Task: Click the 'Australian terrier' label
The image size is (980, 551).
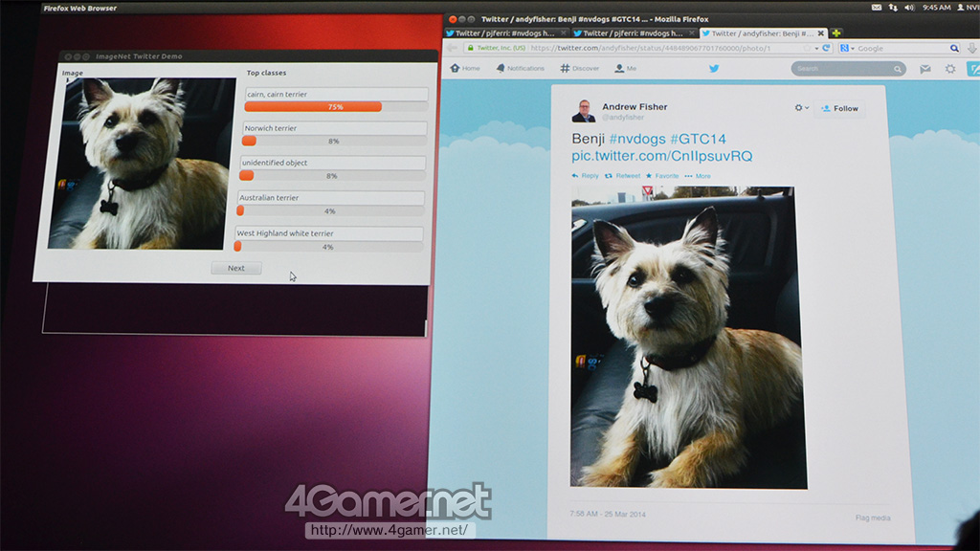Action: click(269, 197)
